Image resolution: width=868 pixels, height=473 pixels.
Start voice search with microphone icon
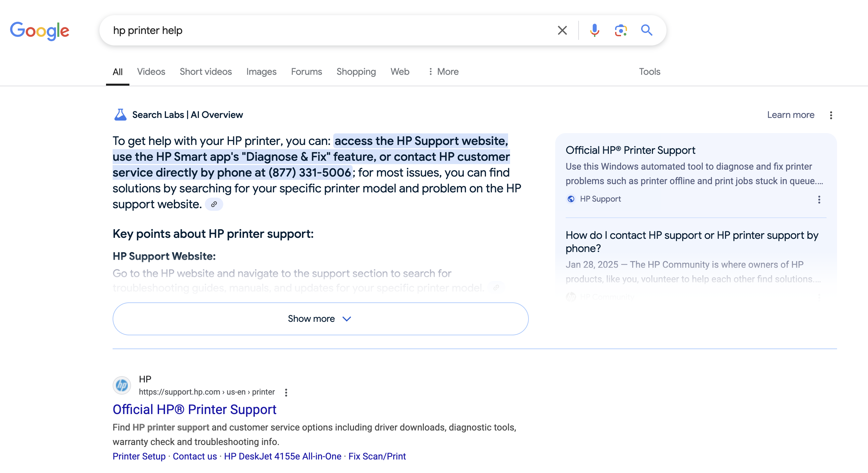coord(594,30)
